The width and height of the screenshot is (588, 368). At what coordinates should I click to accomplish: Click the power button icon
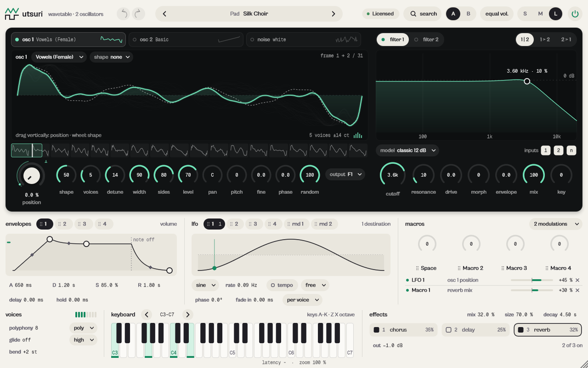click(x=575, y=14)
